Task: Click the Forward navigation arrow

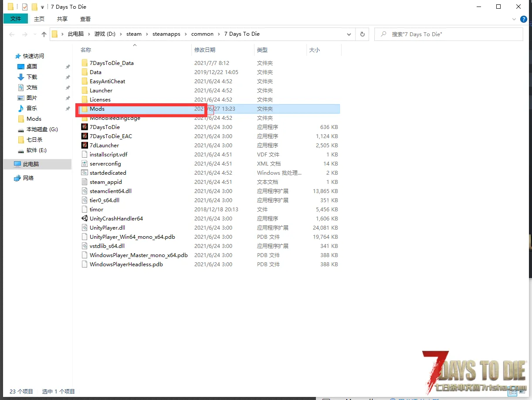Action: tap(24, 34)
